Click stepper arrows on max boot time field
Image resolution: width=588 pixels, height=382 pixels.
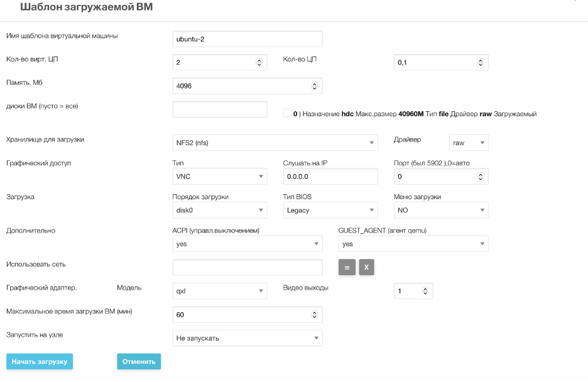(314, 315)
